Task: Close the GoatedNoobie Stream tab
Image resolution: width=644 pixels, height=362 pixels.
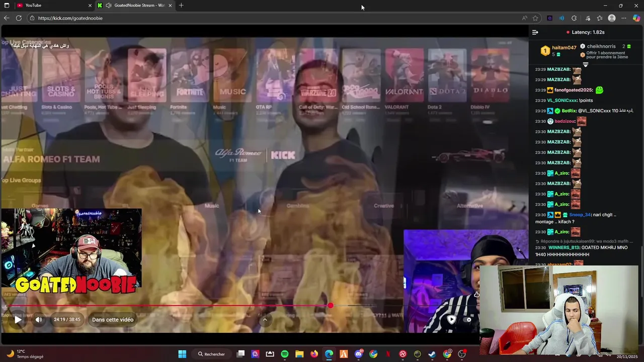Action: point(170,5)
